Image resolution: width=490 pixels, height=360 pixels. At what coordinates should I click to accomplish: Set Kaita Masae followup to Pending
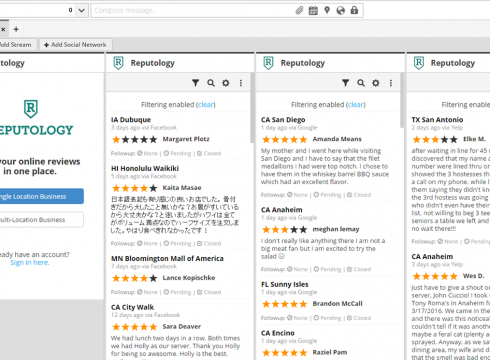click(177, 243)
